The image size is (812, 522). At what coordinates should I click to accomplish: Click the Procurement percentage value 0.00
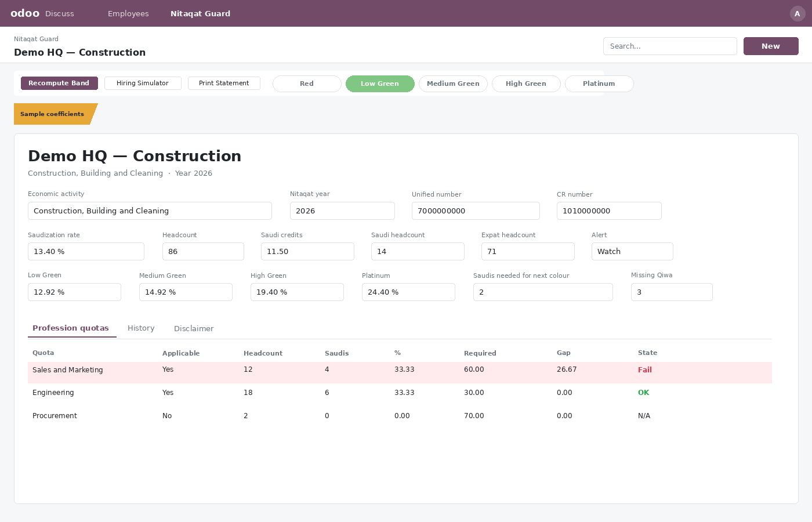402,416
